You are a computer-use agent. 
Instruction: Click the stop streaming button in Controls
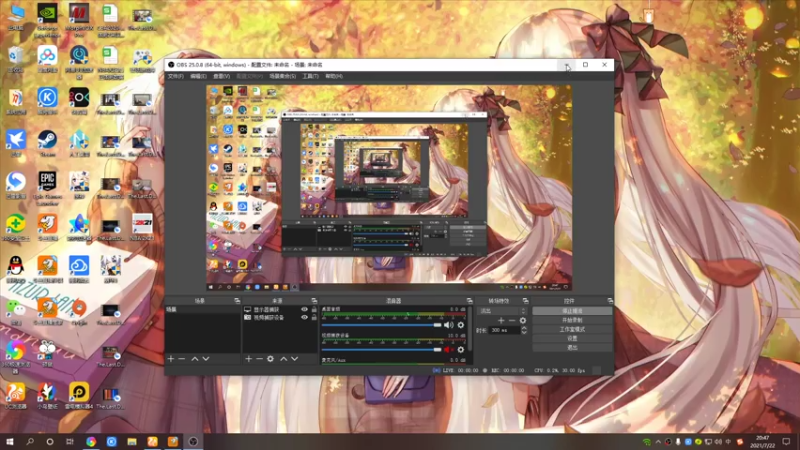[x=572, y=311]
